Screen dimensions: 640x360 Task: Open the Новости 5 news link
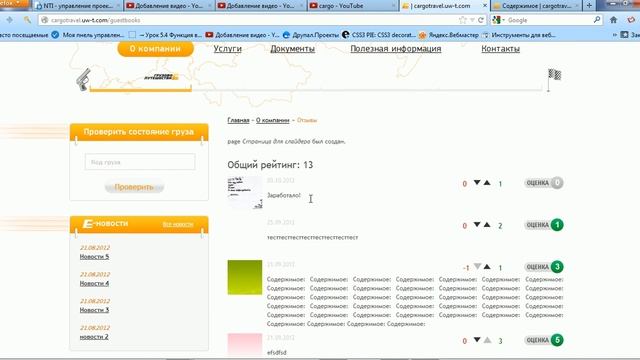point(94,257)
